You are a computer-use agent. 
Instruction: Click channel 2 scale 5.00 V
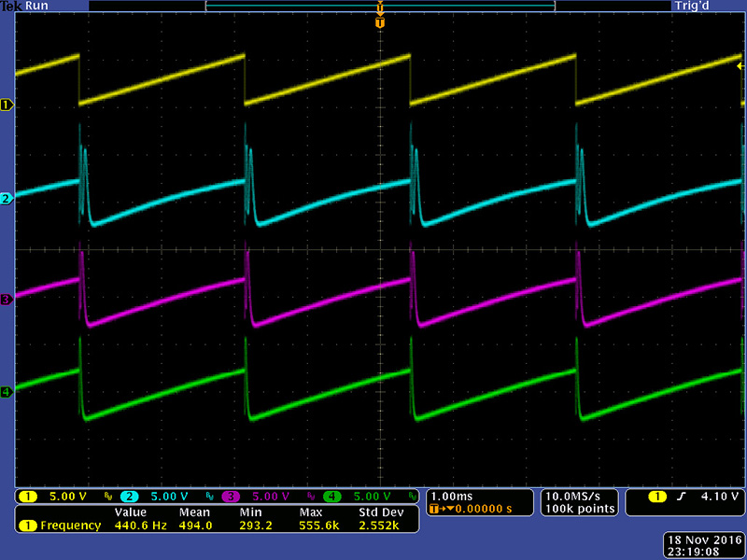click(169, 497)
